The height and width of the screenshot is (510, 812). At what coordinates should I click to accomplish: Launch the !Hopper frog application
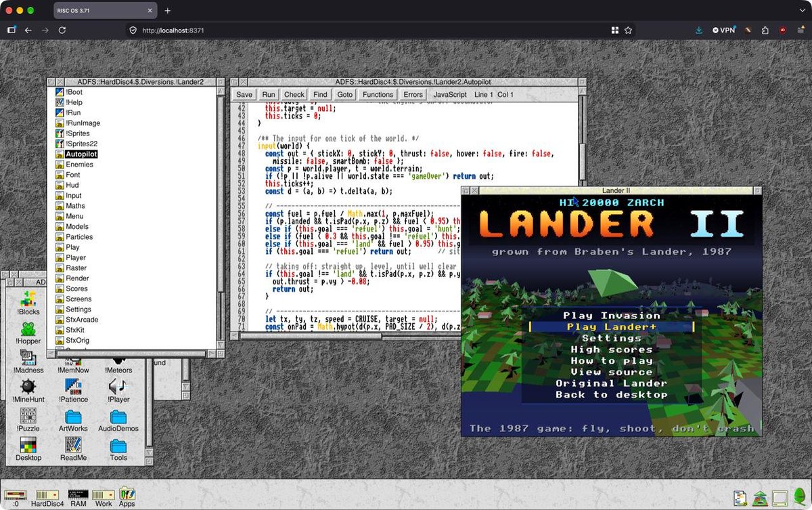point(28,332)
